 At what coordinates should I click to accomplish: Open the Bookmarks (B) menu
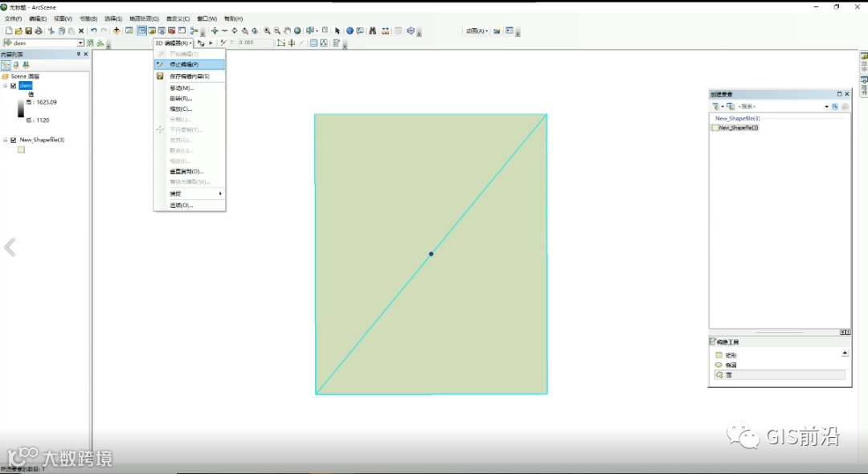pos(88,18)
